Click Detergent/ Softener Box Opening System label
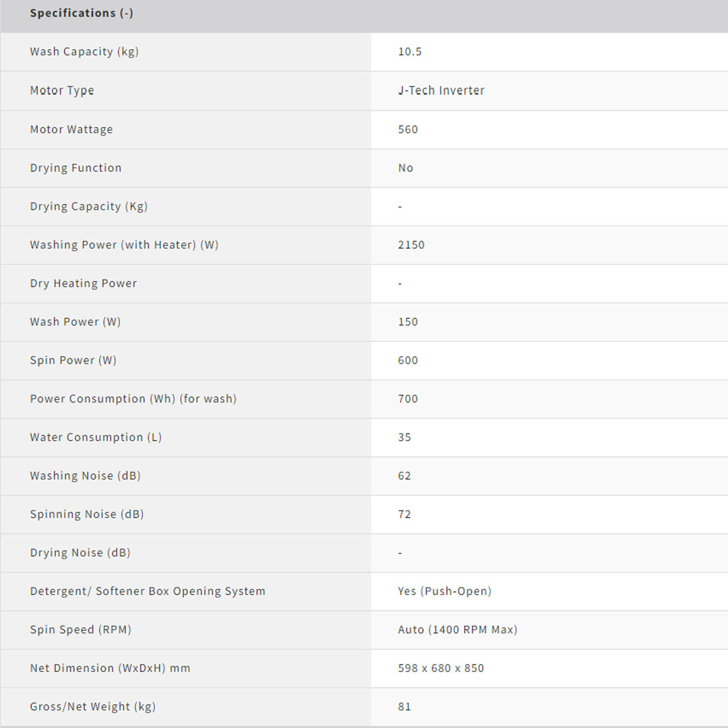Screen dimensions: 728x728 point(148,591)
